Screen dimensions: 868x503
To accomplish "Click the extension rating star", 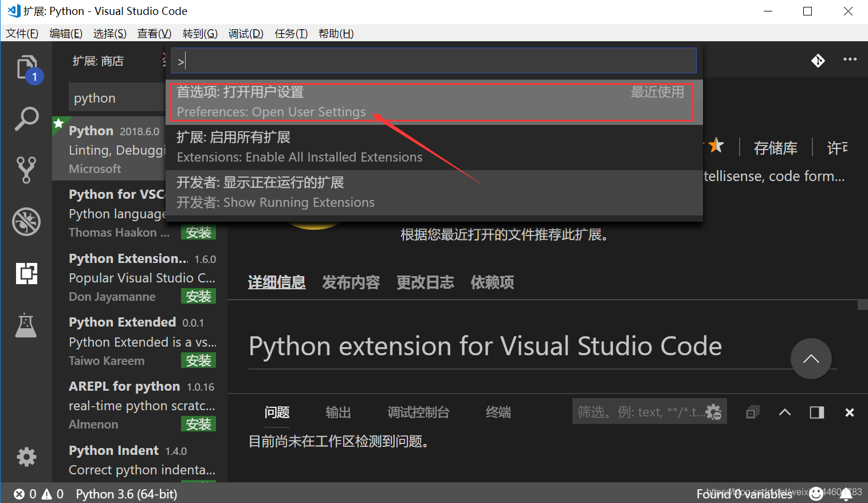I will (716, 146).
